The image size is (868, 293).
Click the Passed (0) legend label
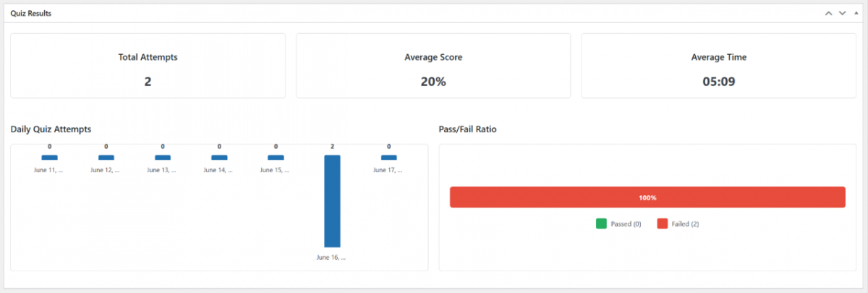626,224
